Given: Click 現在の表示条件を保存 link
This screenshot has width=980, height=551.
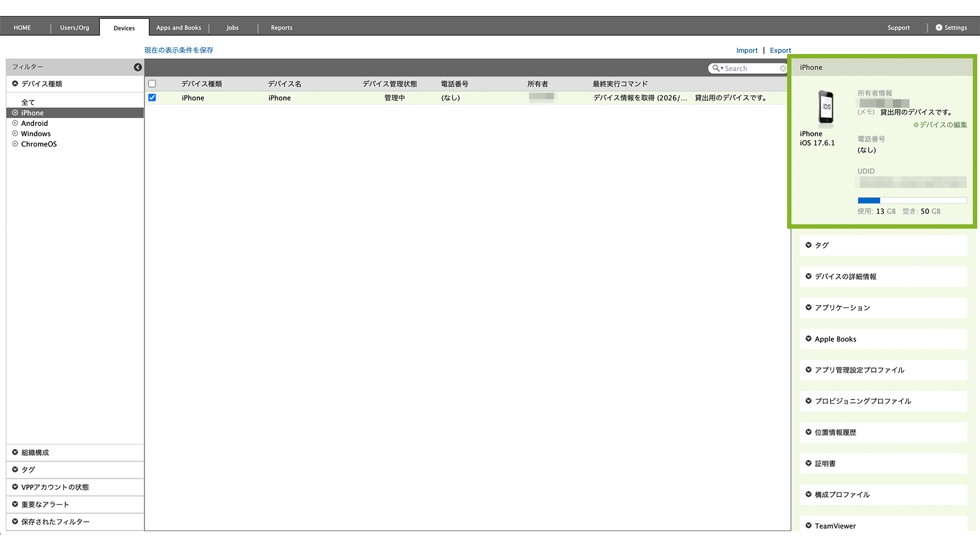Looking at the screenshot, I should click(179, 50).
